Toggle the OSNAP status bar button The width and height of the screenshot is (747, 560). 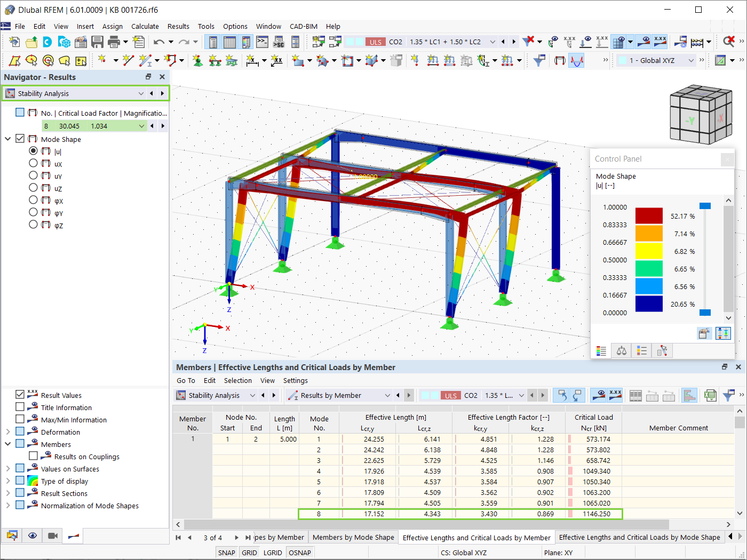300,553
